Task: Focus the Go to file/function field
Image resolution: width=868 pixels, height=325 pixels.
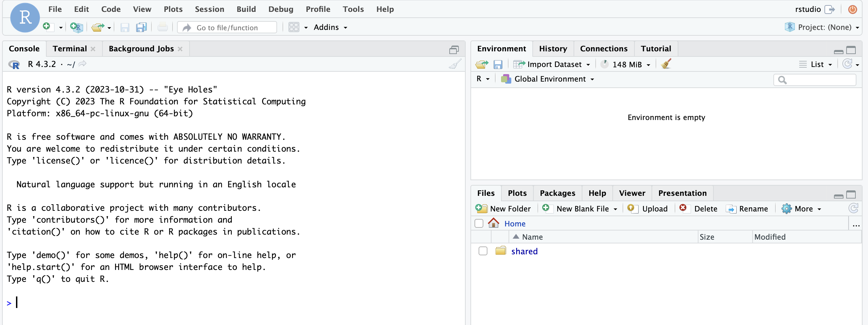Action: tap(227, 28)
